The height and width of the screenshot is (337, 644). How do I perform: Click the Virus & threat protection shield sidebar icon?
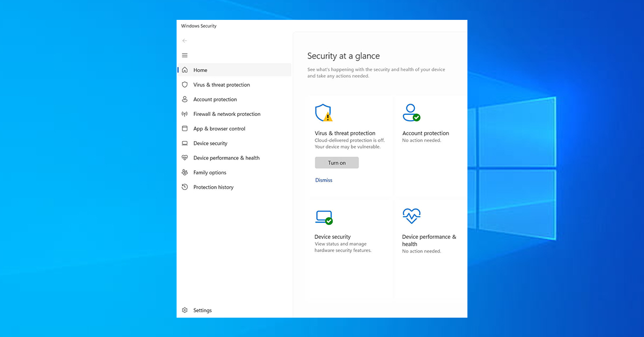[x=185, y=85]
